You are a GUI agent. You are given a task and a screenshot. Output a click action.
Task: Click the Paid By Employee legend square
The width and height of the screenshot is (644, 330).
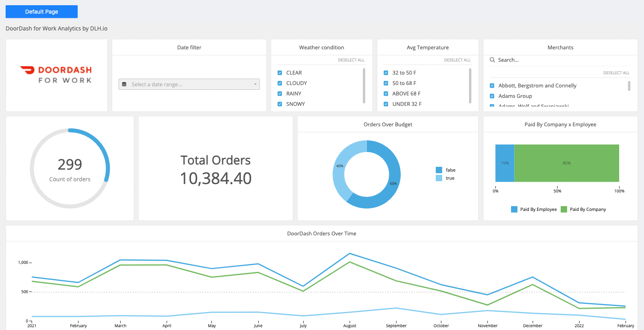pos(514,209)
